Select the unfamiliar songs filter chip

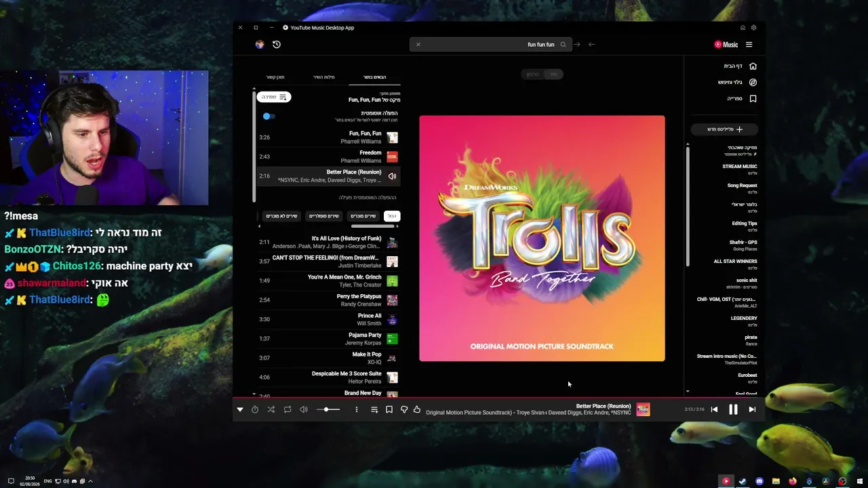click(281, 216)
